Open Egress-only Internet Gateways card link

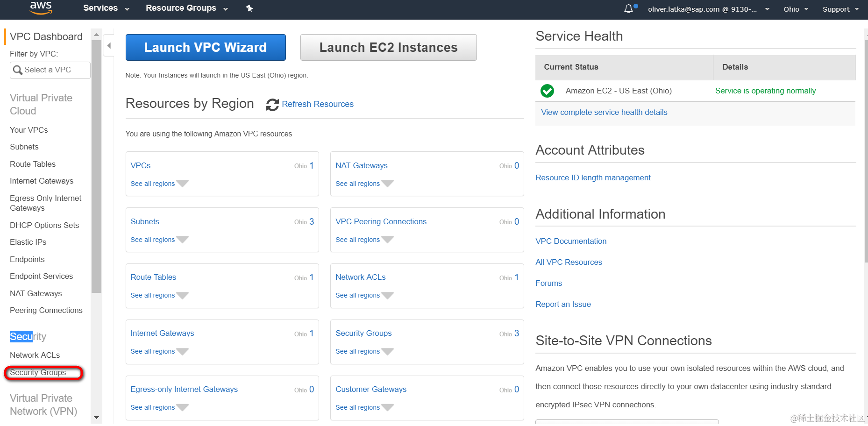pyautogui.click(x=184, y=389)
